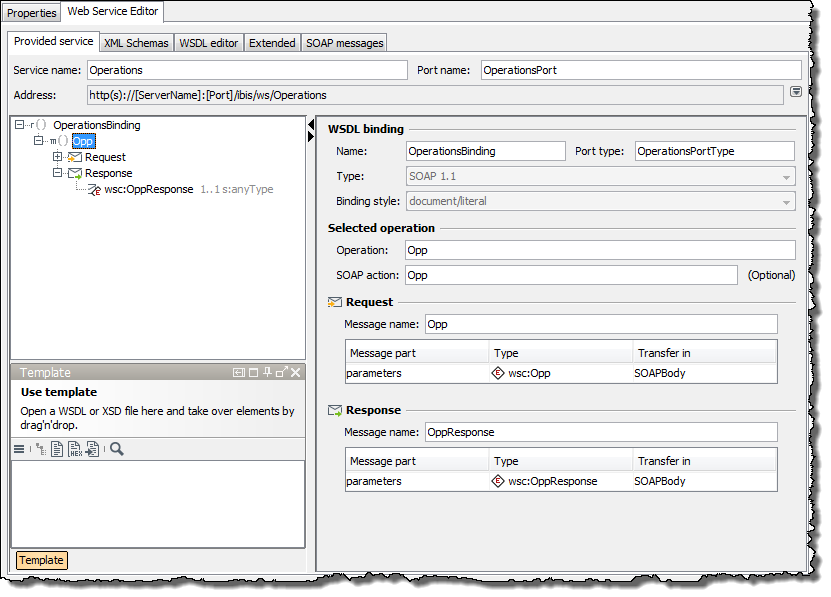The width and height of the screenshot is (831, 597).
Task: Click the magnifier search icon in Template panel
Action: pyautogui.click(x=117, y=450)
